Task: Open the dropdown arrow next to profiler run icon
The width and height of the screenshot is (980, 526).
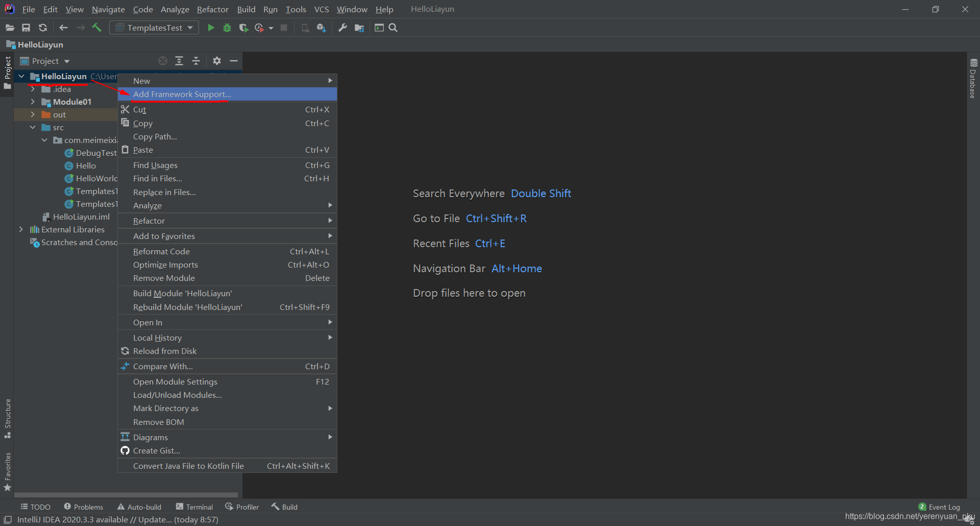Action: pyautogui.click(x=271, y=28)
